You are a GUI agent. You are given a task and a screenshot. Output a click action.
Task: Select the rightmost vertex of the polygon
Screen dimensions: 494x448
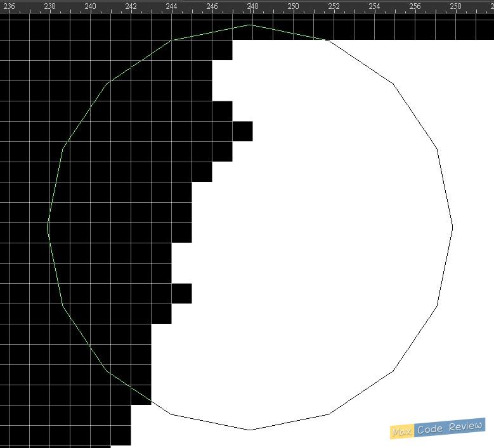(452, 227)
